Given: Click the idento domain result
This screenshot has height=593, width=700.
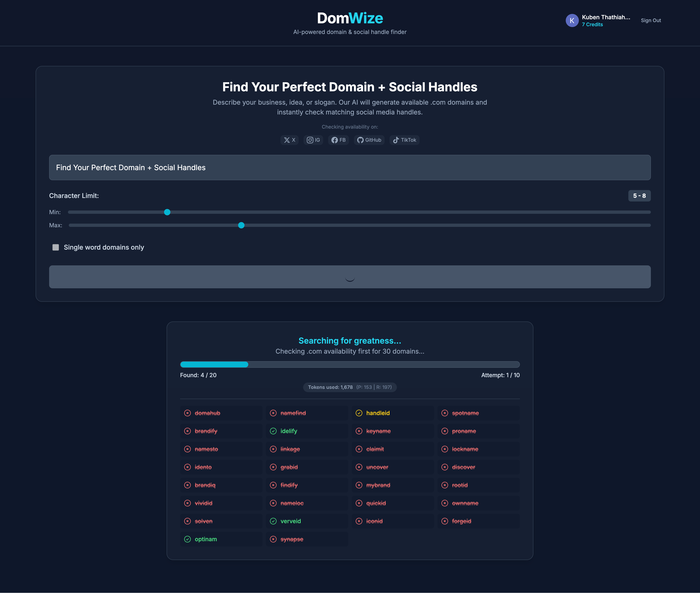Looking at the screenshot, I should pyautogui.click(x=221, y=467).
